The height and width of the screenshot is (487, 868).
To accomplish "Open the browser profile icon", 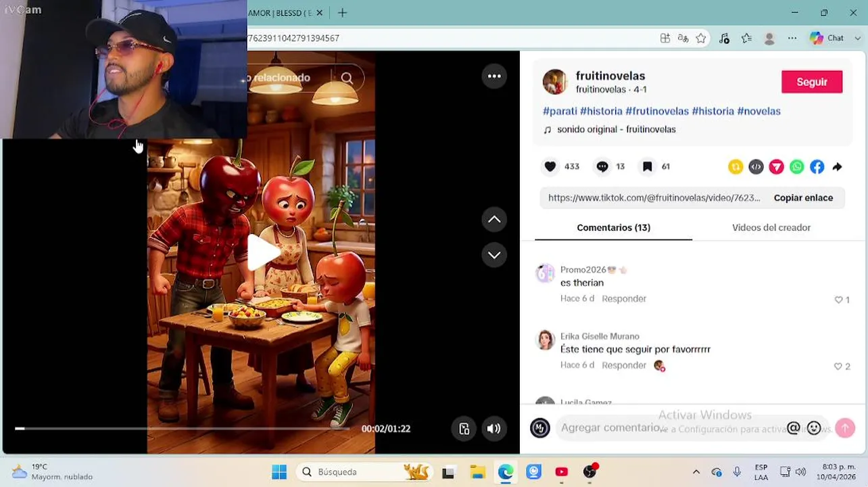I will [769, 39].
